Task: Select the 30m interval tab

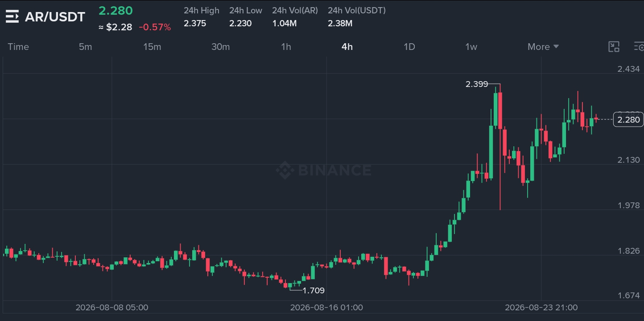Action: (220, 47)
